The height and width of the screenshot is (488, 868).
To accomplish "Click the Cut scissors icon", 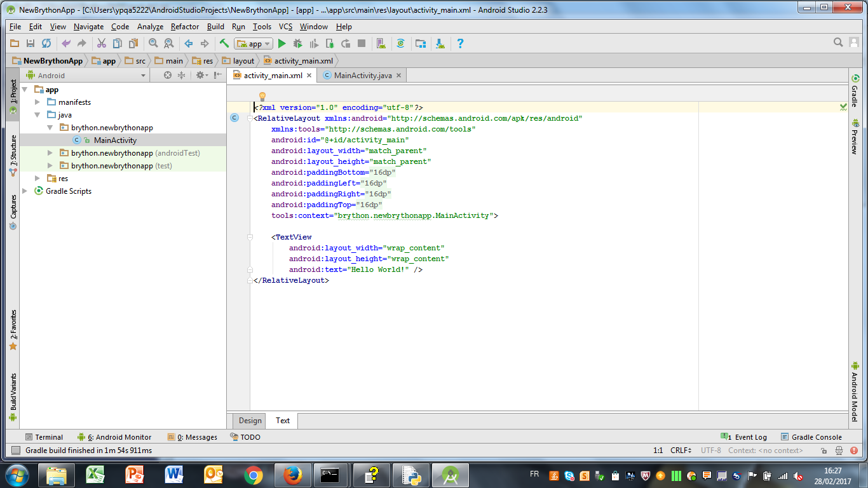I will click(101, 44).
